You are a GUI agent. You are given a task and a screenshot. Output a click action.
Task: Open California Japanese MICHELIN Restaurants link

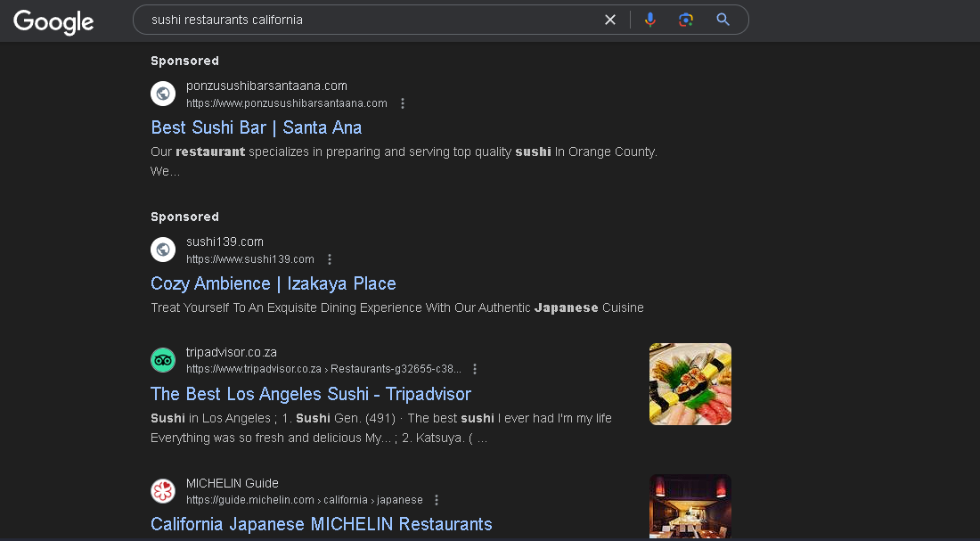(x=322, y=524)
